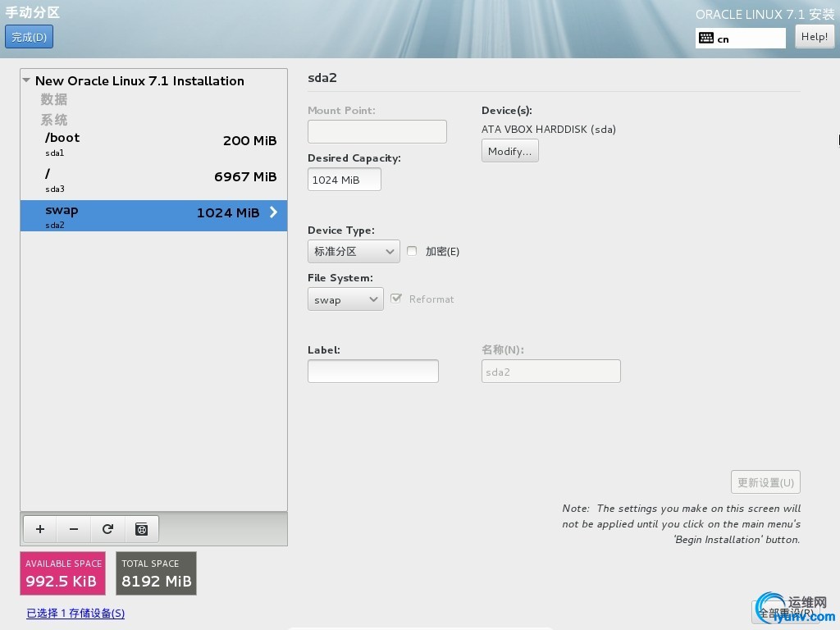840x630 pixels.
Task: Select the swap sda2 partition row
Action: coord(153,216)
